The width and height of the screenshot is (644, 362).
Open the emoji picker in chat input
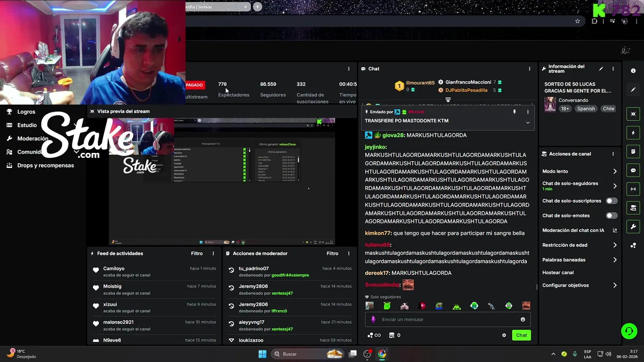click(x=523, y=319)
